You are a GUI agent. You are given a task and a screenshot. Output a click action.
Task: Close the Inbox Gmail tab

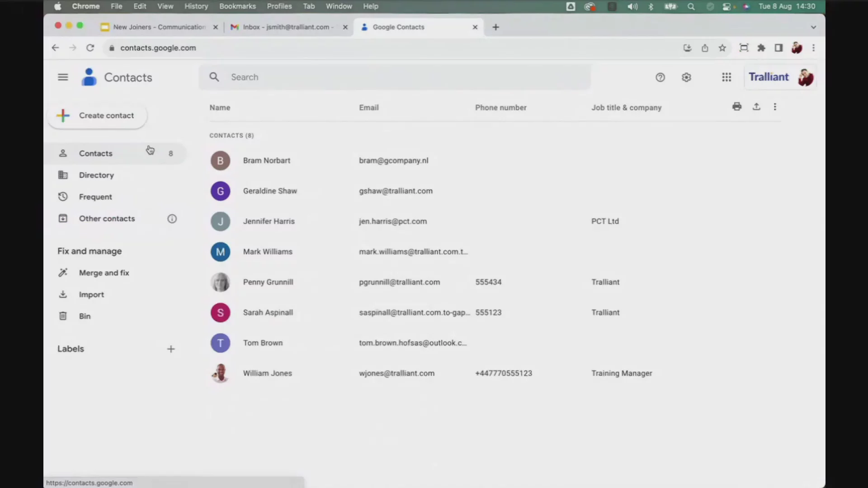click(345, 27)
